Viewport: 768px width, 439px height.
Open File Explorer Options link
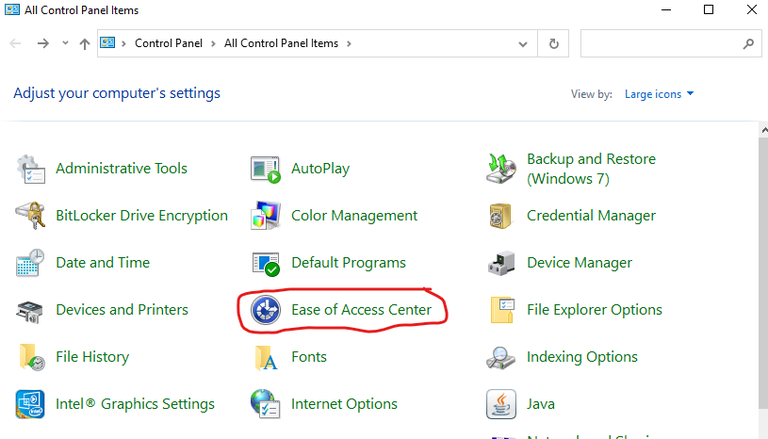click(594, 310)
